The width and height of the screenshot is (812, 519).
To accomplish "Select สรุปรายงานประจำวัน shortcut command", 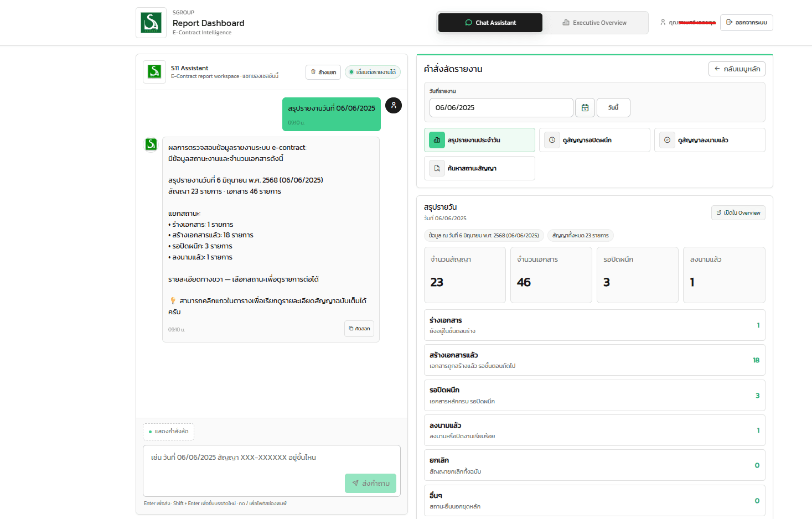I will point(479,140).
